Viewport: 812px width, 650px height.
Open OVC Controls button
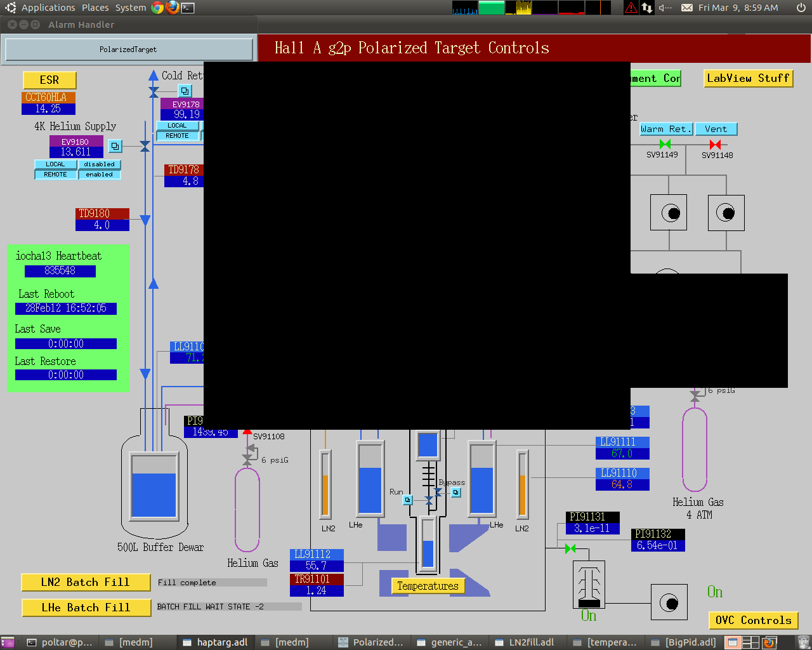[754, 620]
